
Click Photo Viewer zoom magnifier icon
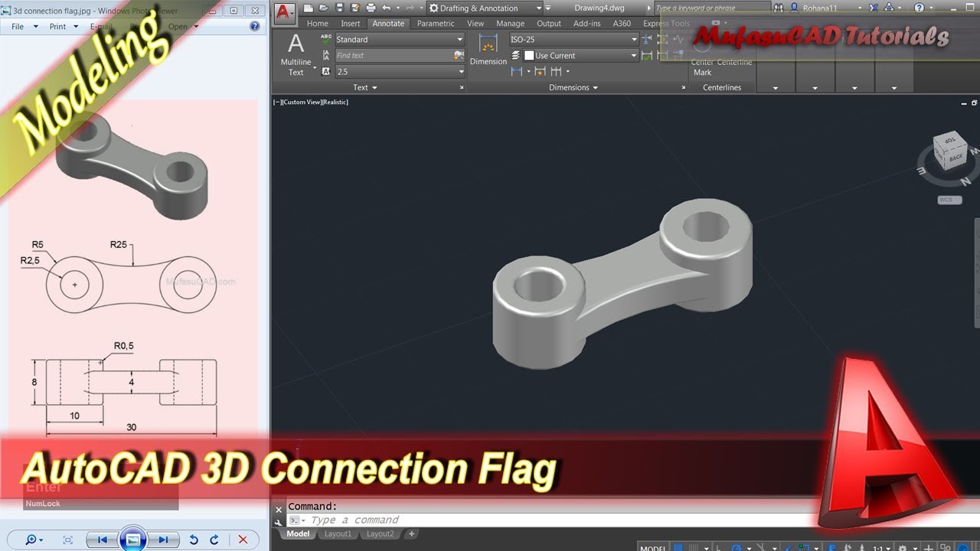(32, 540)
